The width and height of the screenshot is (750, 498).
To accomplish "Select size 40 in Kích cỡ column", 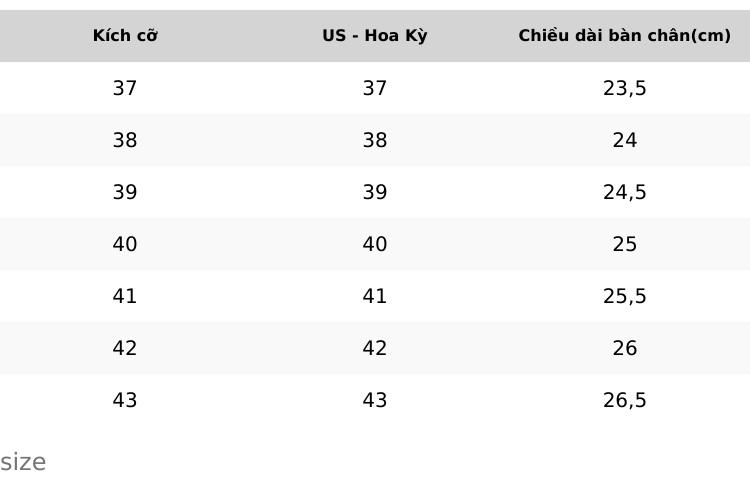I will (125, 244).
